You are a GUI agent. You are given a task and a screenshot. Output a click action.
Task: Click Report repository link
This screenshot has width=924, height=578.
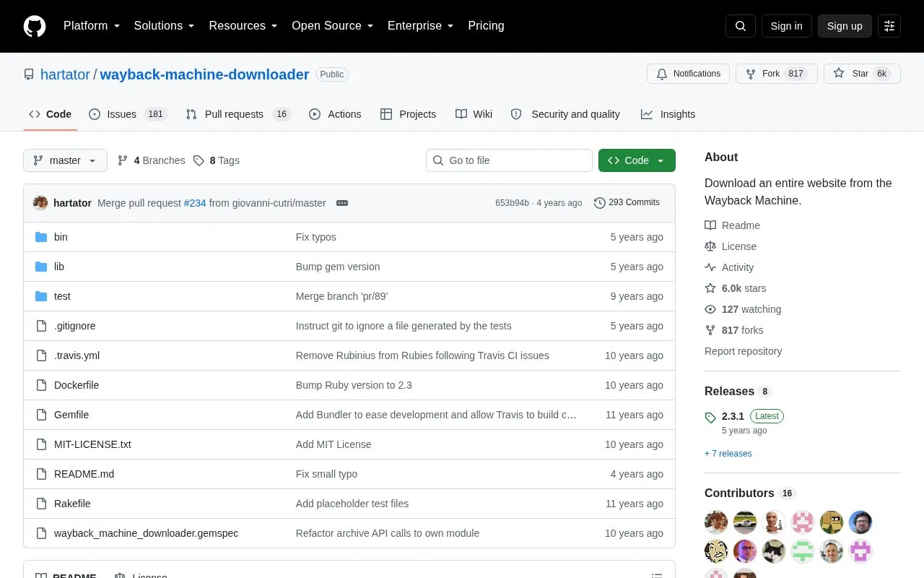(x=743, y=351)
